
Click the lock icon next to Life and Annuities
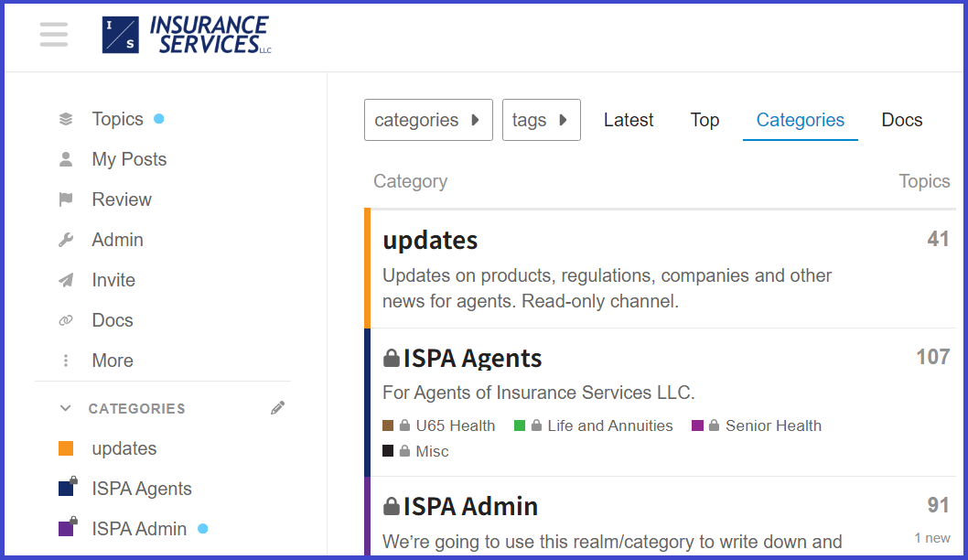pyautogui.click(x=536, y=425)
